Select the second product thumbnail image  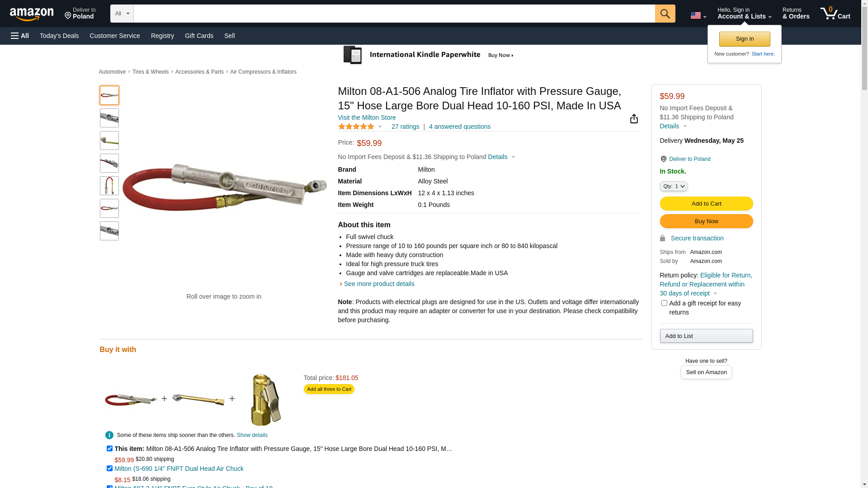pyautogui.click(x=109, y=118)
